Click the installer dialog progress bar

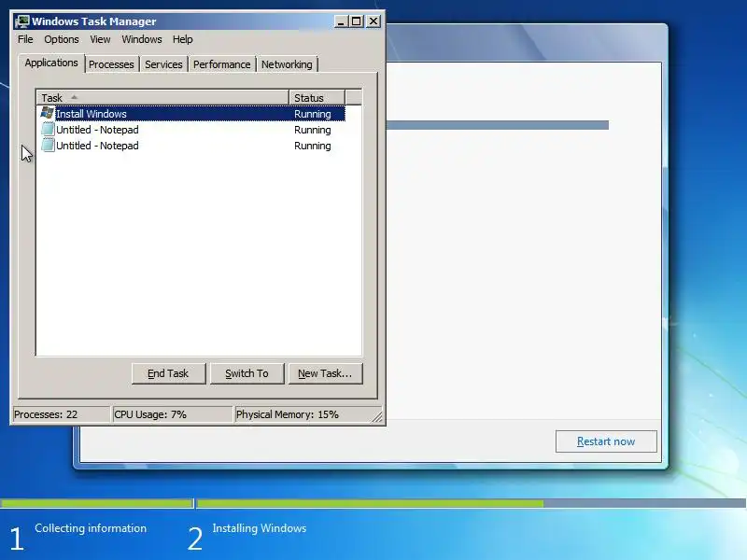click(x=498, y=125)
